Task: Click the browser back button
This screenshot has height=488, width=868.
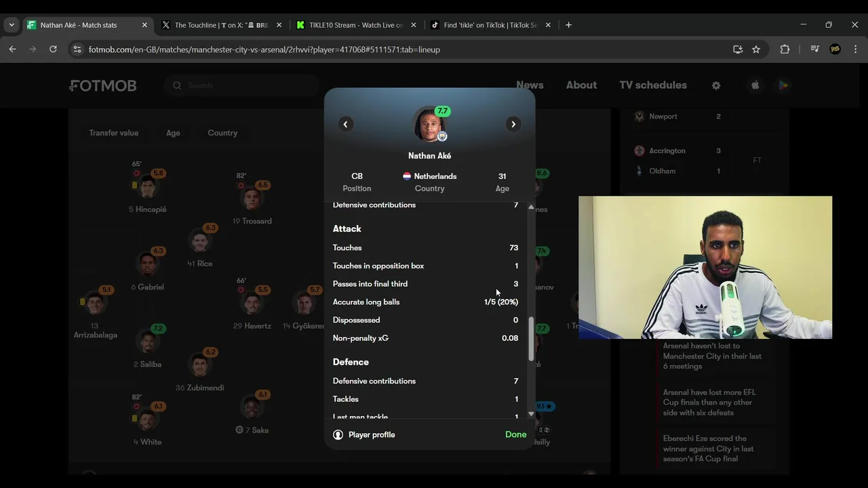Action: pos(12,49)
